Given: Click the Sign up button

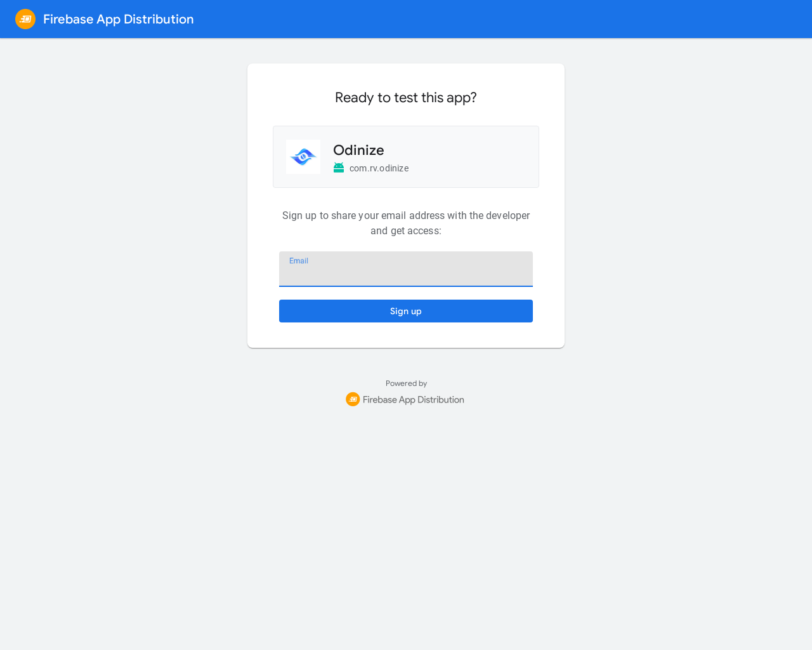Looking at the screenshot, I should coord(406,311).
